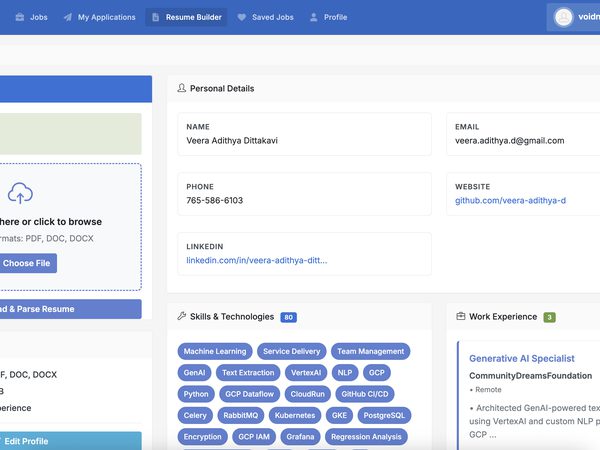Open the Profile nav item
600x450 pixels.
[328, 17]
